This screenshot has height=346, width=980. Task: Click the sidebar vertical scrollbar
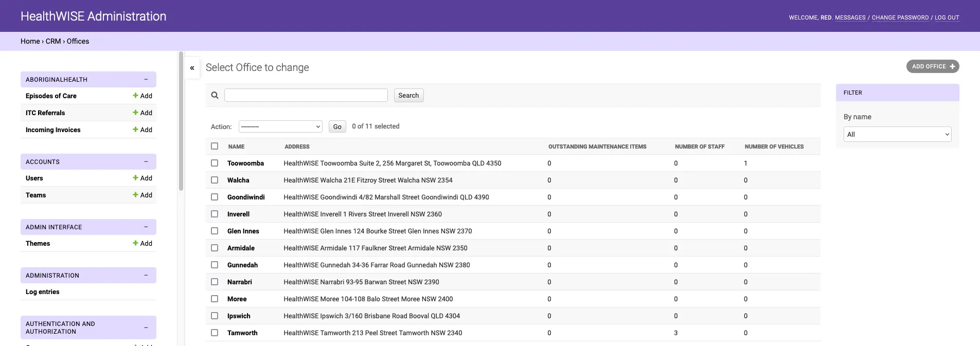coord(181,121)
